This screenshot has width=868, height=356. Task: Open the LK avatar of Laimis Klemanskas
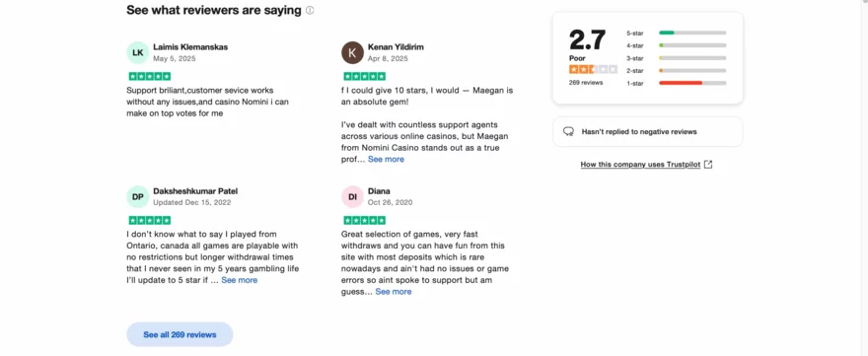click(138, 52)
